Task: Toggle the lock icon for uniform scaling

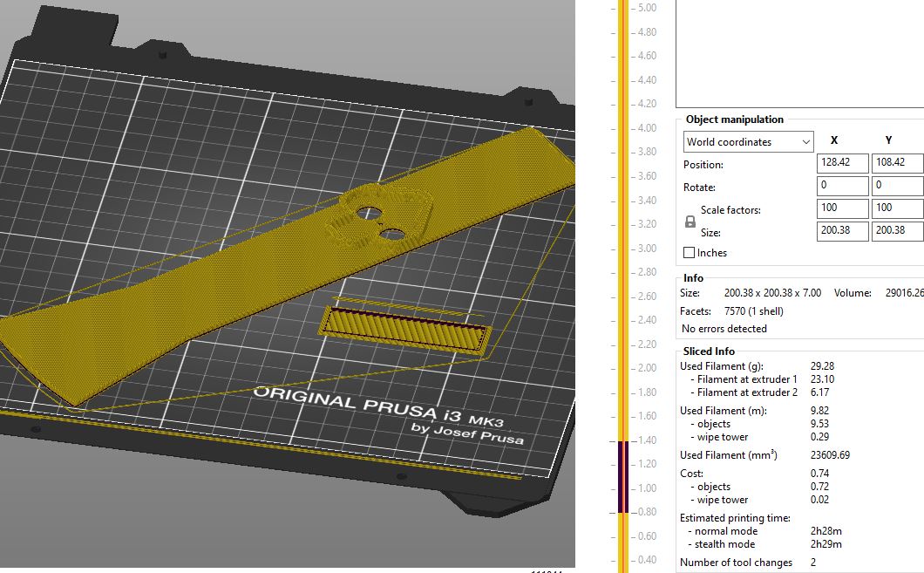Action: 689,222
